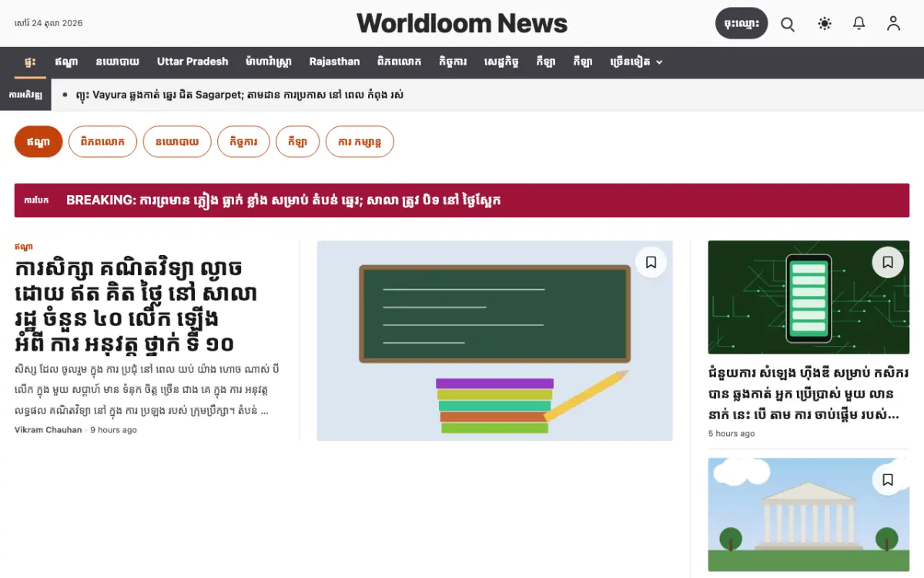Image resolution: width=924 pixels, height=578 pixels.
Task: Select the active orange ឥណ្ឌា pill filter
Action: (x=38, y=142)
